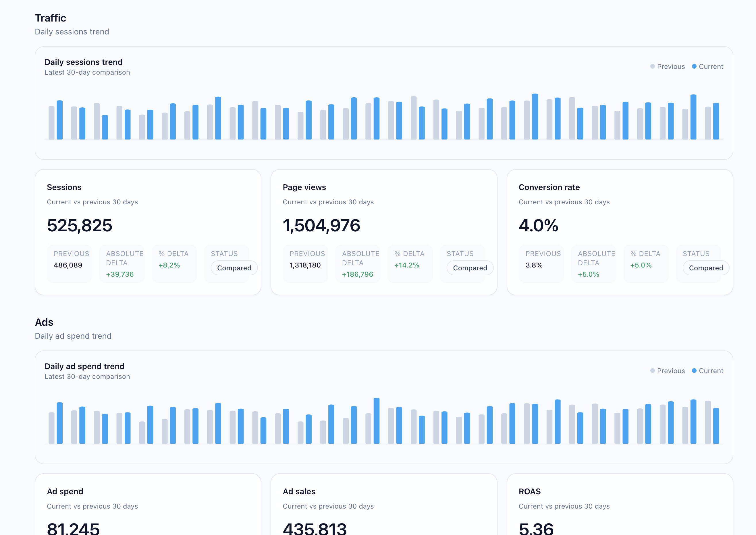Click the Current legend dot in ad spend chart
Viewport: 756px width, 535px height.
click(694, 371)
